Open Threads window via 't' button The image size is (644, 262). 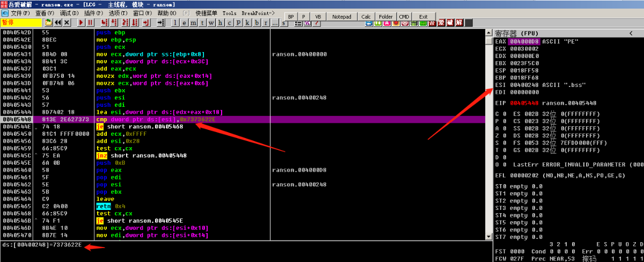[x=202, y=23]
